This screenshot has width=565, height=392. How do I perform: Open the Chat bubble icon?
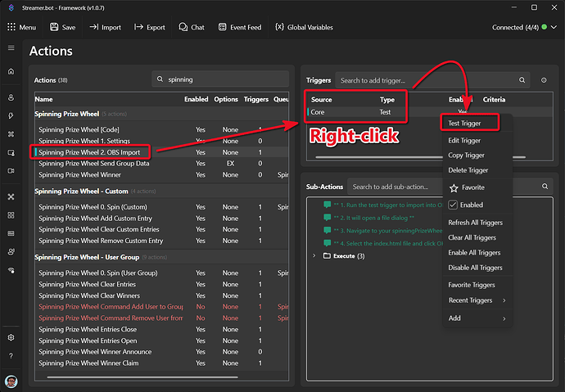click(x=183, y=27)
